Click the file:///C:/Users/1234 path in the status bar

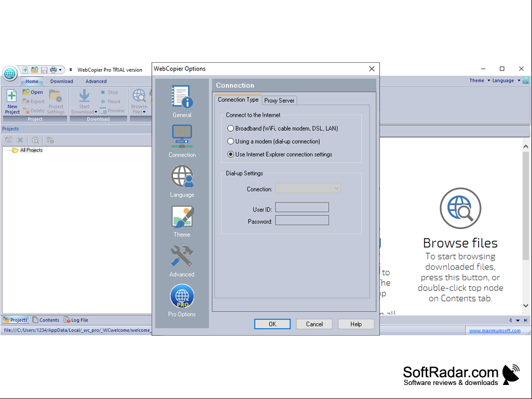coord(77,330)
